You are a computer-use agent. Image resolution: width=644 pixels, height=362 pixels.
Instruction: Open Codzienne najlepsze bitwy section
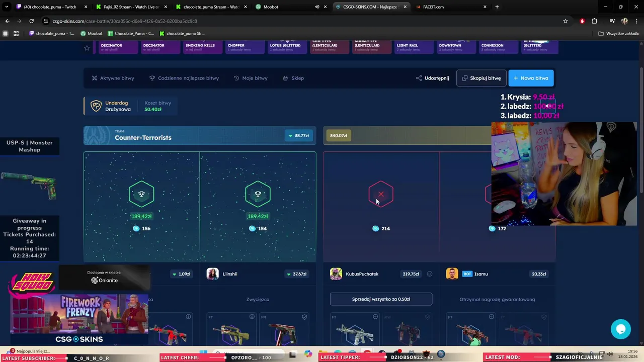(x=184, y=78)
